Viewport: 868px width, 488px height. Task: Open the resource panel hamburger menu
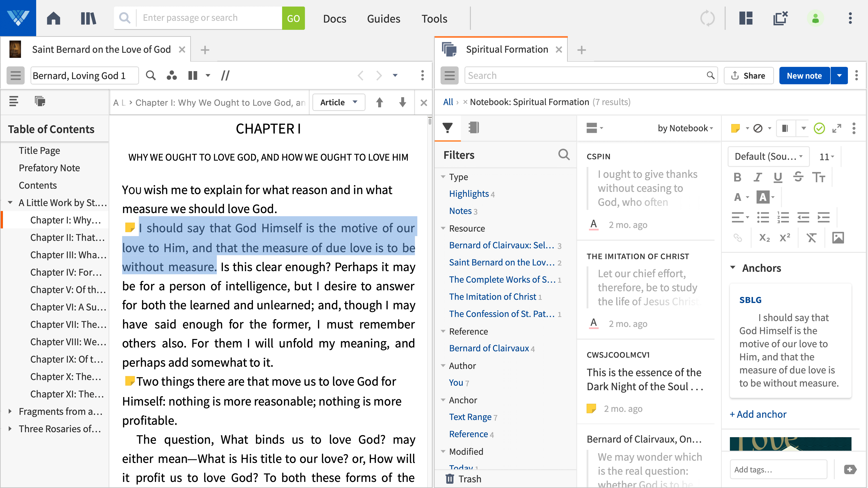[x=16, y=75]
